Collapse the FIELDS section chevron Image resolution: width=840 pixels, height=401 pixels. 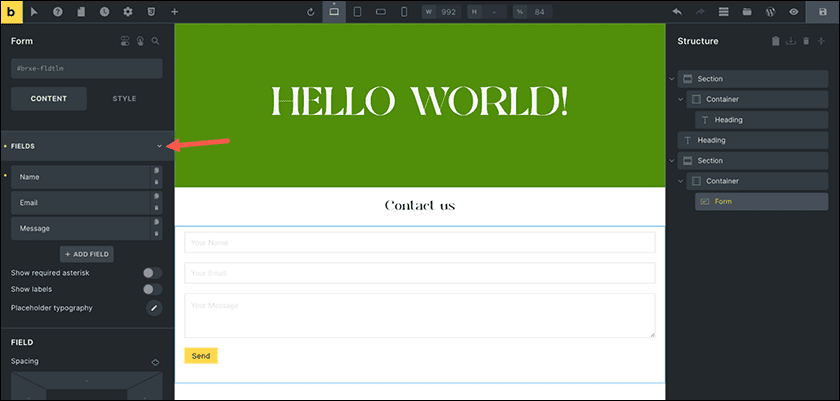pos(159,146)
